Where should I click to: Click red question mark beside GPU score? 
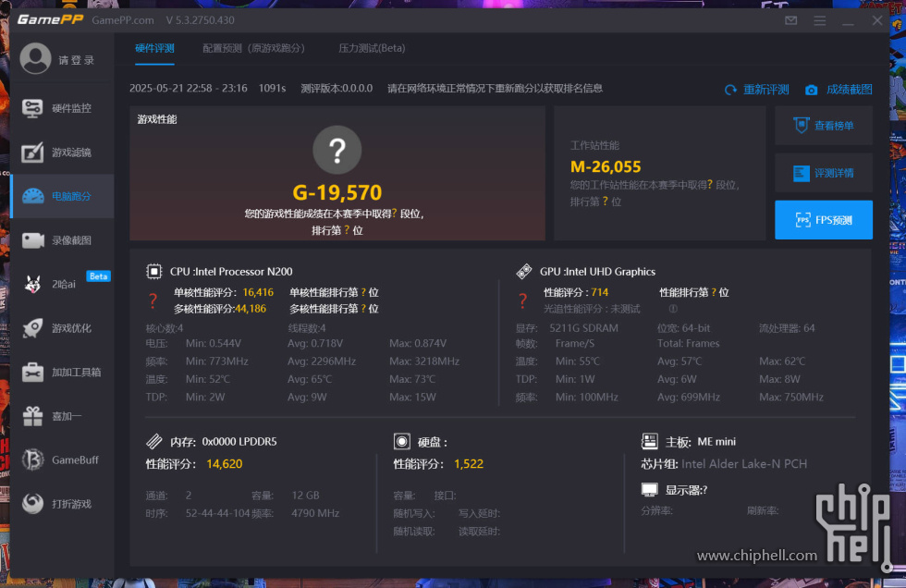(523, 300)
